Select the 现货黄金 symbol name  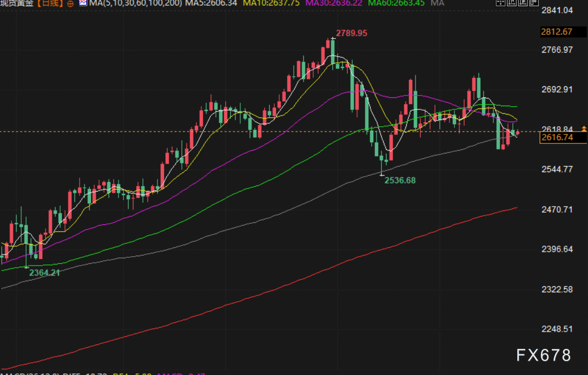click(x=17, y=3)
